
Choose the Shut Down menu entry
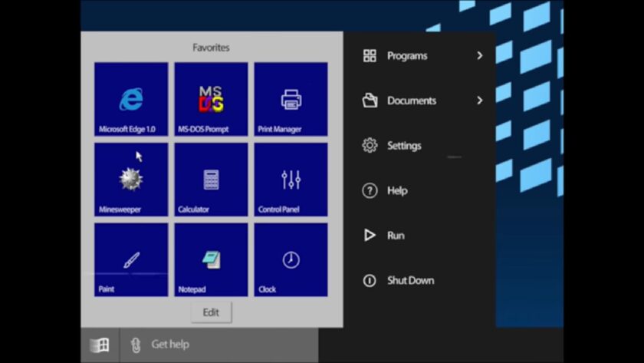point(420,280)
